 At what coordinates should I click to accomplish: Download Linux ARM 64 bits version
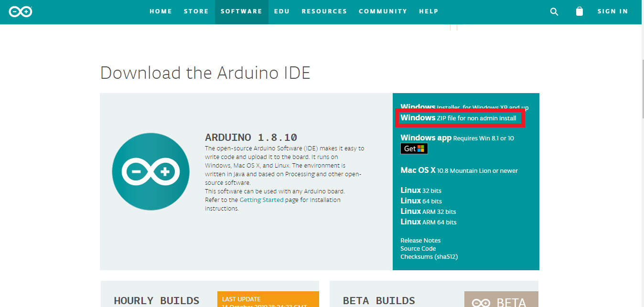click(428, 222)
